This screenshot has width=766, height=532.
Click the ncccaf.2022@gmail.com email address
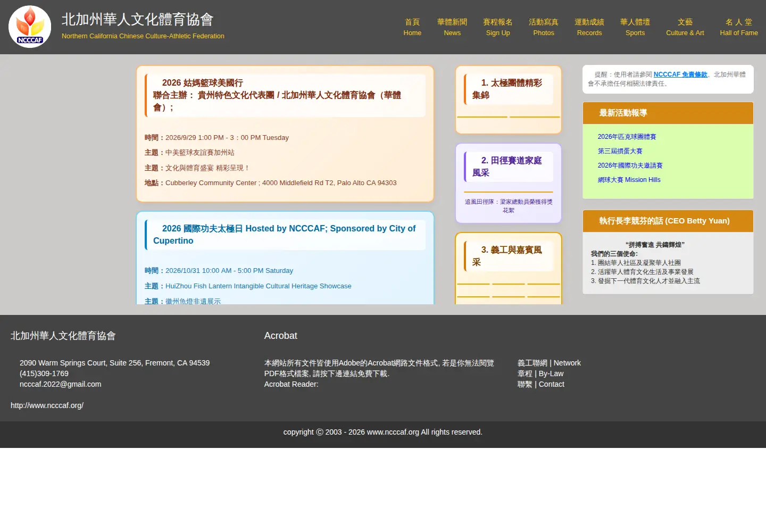coord(60,384)
